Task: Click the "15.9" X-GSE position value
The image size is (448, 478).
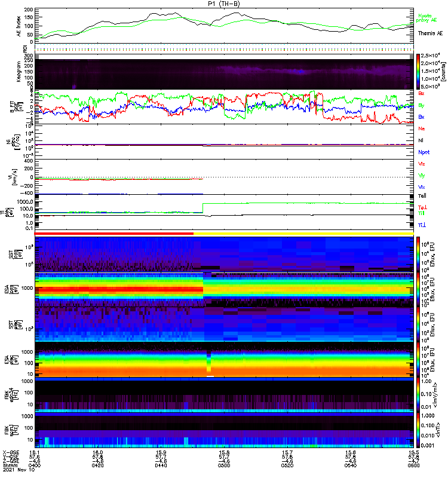Action: point(161,453)
